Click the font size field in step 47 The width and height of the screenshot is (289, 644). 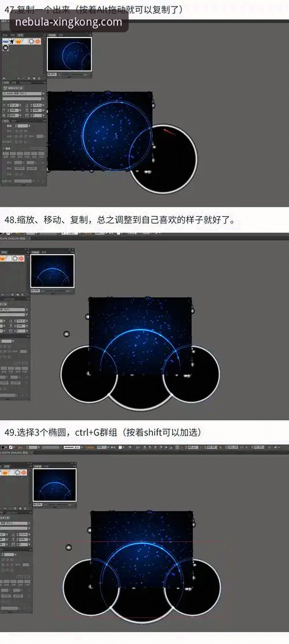(x=14, y=105)
